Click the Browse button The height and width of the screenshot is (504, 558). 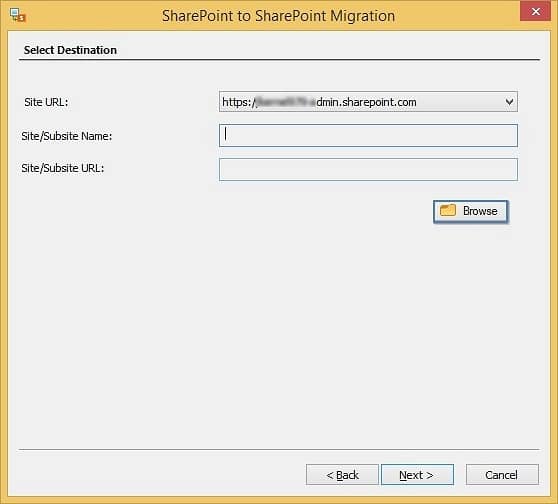point(470,211)
